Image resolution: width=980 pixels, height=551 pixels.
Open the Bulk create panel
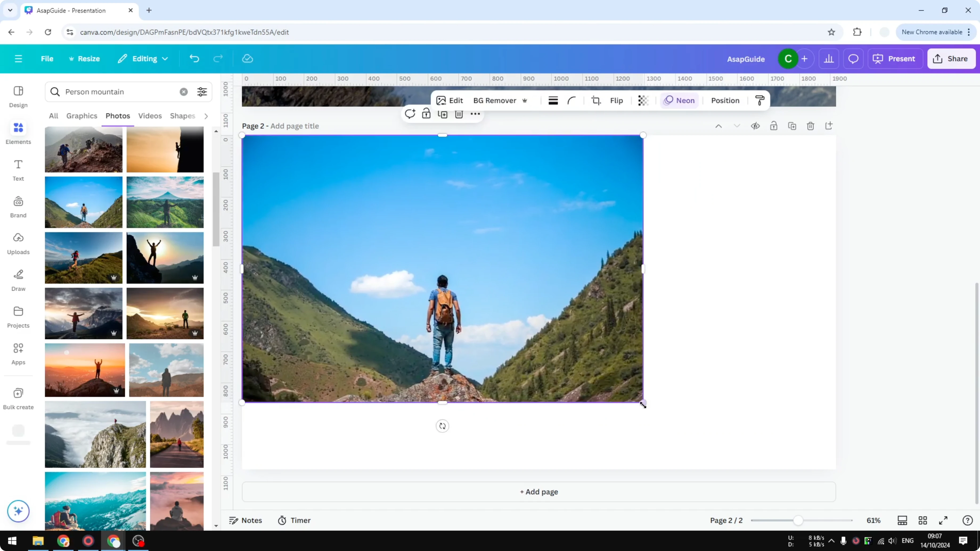point(18,398)
